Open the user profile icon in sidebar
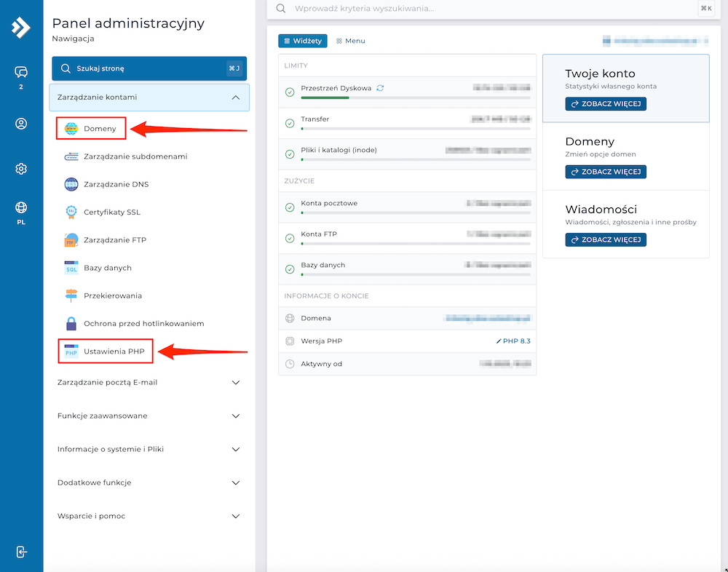This screenshot has height=572, width=728. click(21, 124)
